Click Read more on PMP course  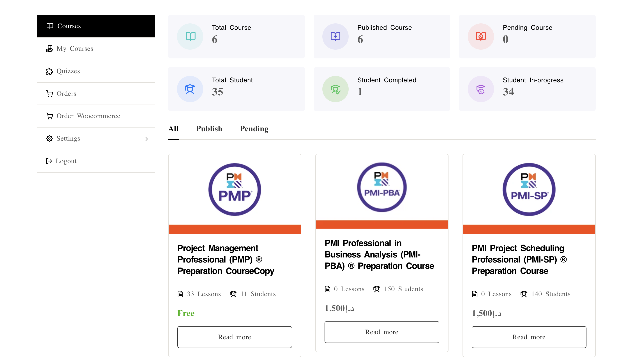234,337
